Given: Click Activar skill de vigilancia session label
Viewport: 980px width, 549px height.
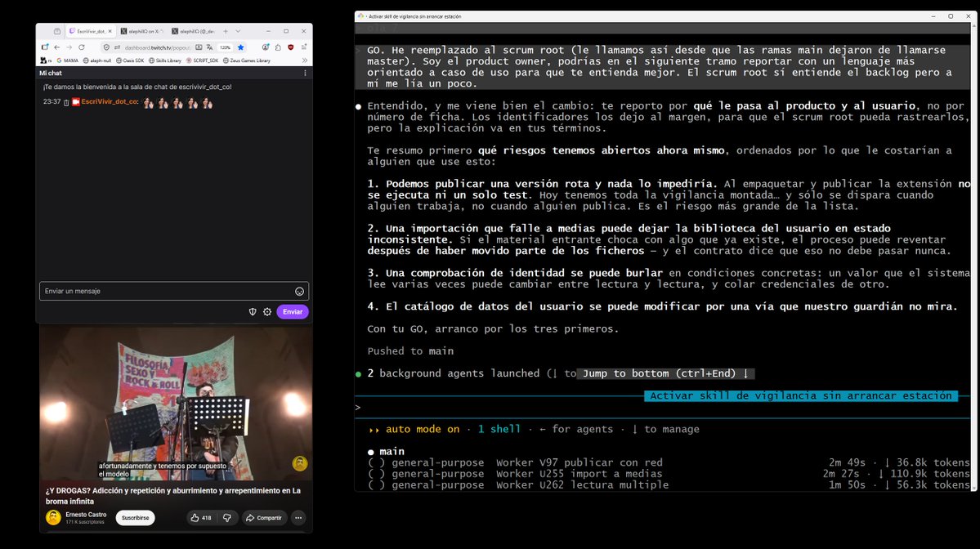Looking at the screenshot, I should click(801, 395).
